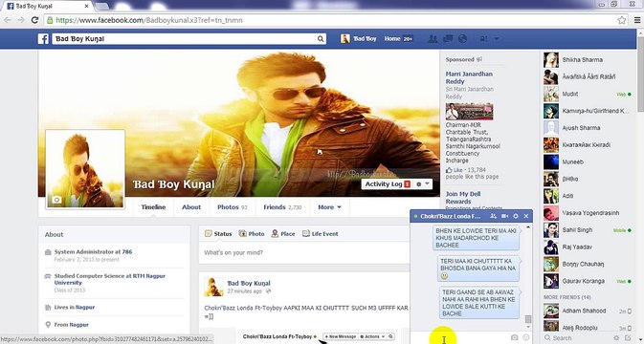Open chat with Ayush Sharma

click(x=588, y=128)
